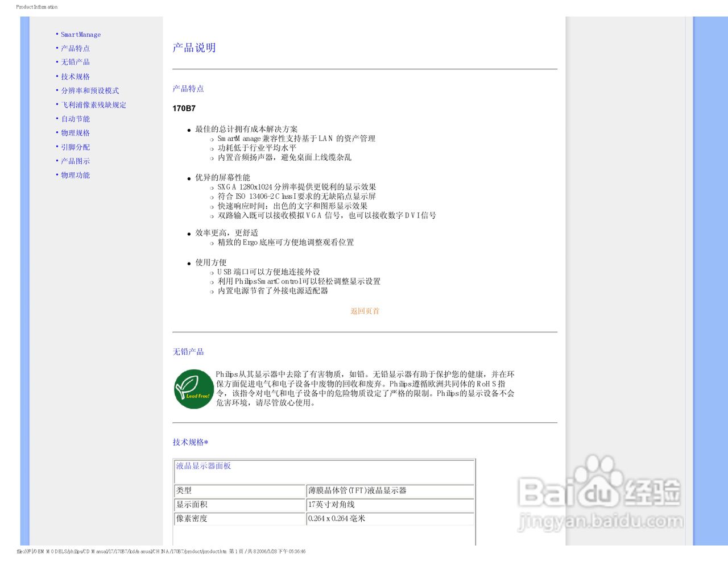Open the 物理功能 sidebar link
The width and height of the screenshot is (728, 562).
75,175
